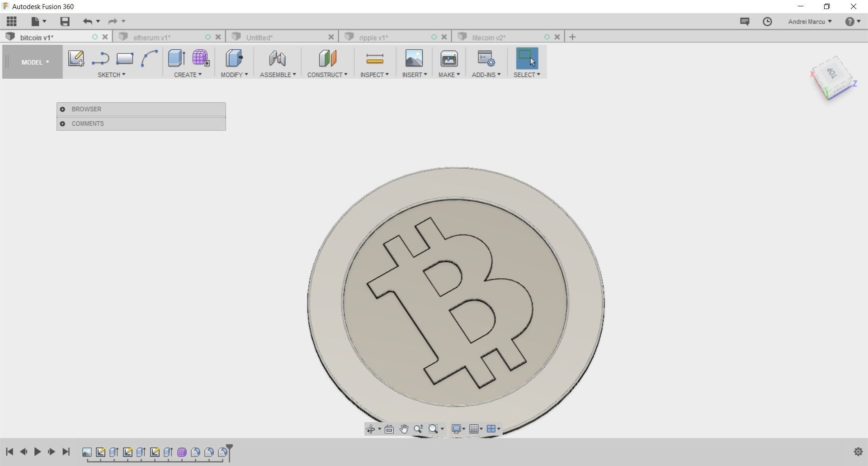Expand the MAKE menu

click(449, 75)
